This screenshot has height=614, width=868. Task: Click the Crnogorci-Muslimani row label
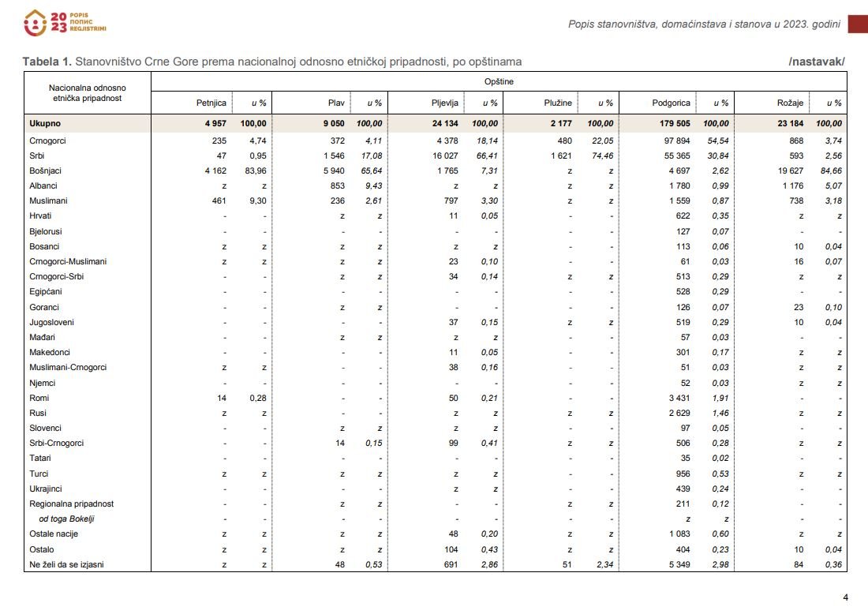[x=68, y=261]
